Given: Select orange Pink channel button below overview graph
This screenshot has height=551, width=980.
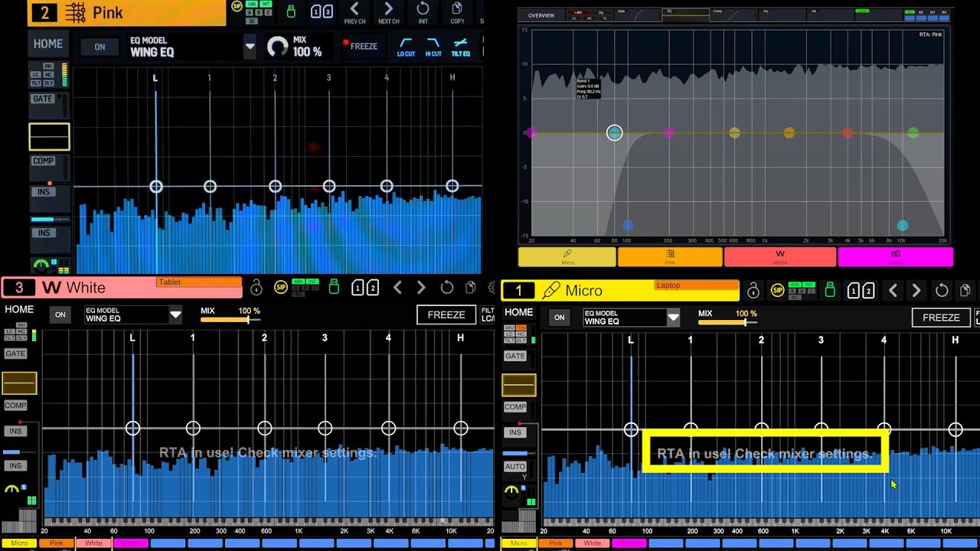Looking at the screenshot, I should click(670, 256).
